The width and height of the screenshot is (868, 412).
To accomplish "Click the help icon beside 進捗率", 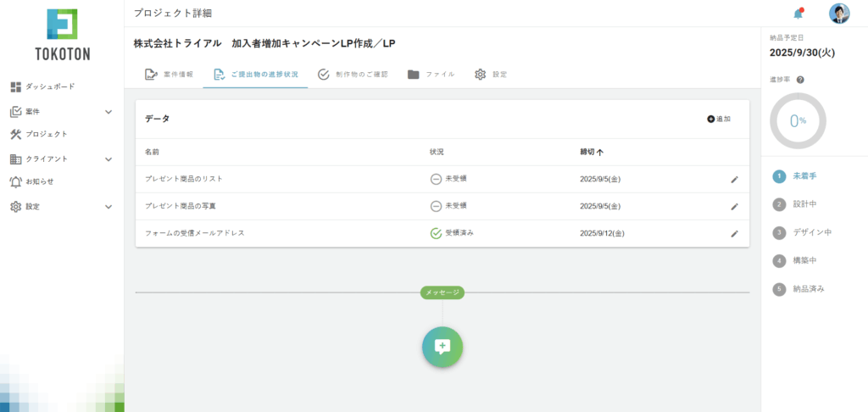I will tap(800, 80).
